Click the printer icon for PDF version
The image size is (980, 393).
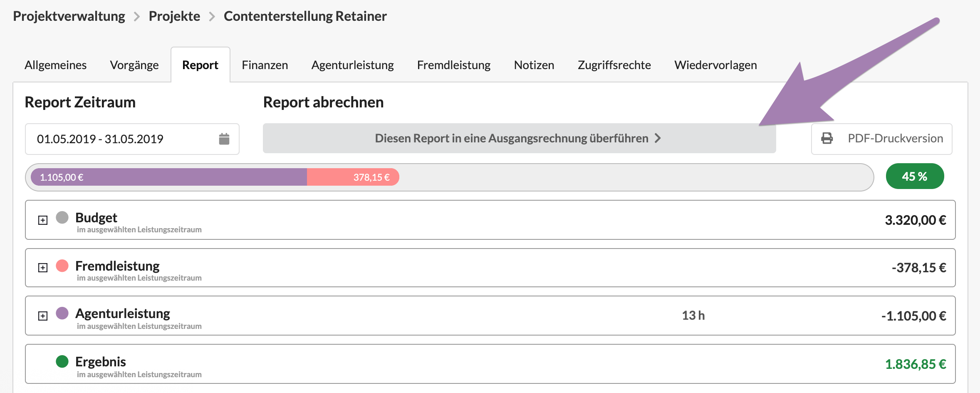tap(827, 138)
